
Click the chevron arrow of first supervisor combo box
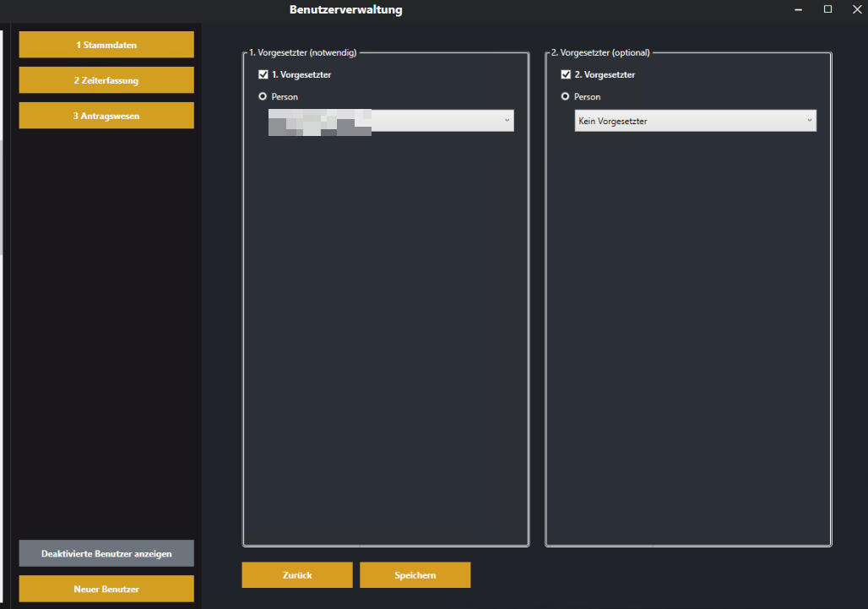(507, 121)
